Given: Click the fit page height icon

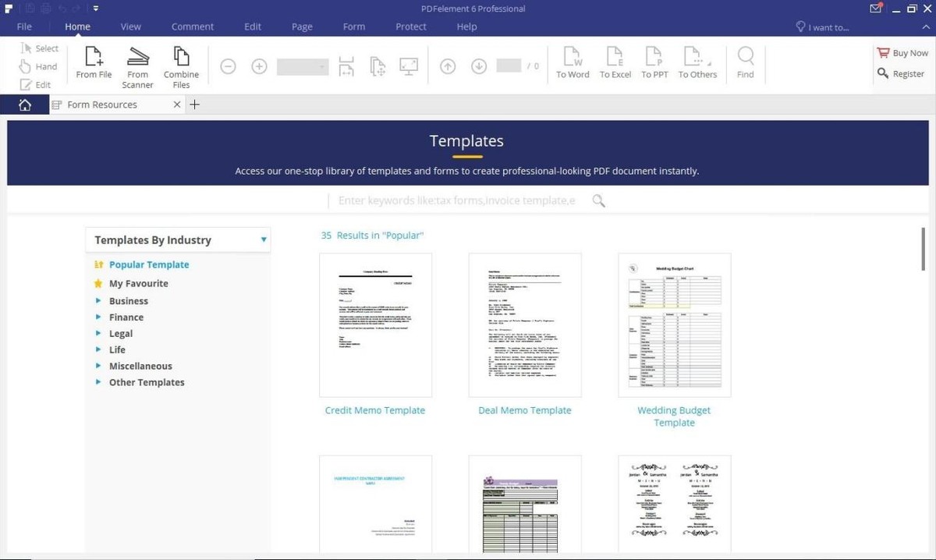Looking at the screenshot, I should [x=378, y=66].
